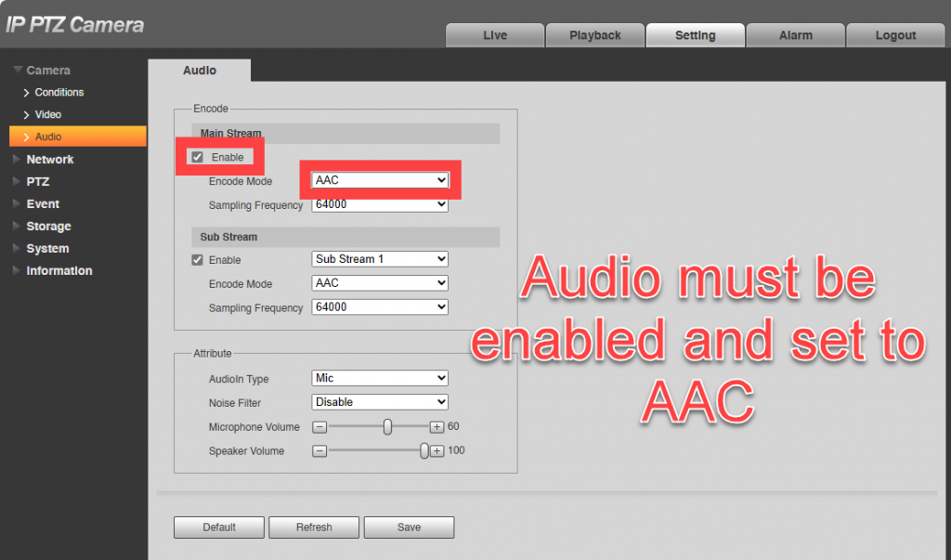The height and width of the screenshot is (560, 951).
Task: Click the Refresh button
Action: pyautogui.click(x=314, y=527)
